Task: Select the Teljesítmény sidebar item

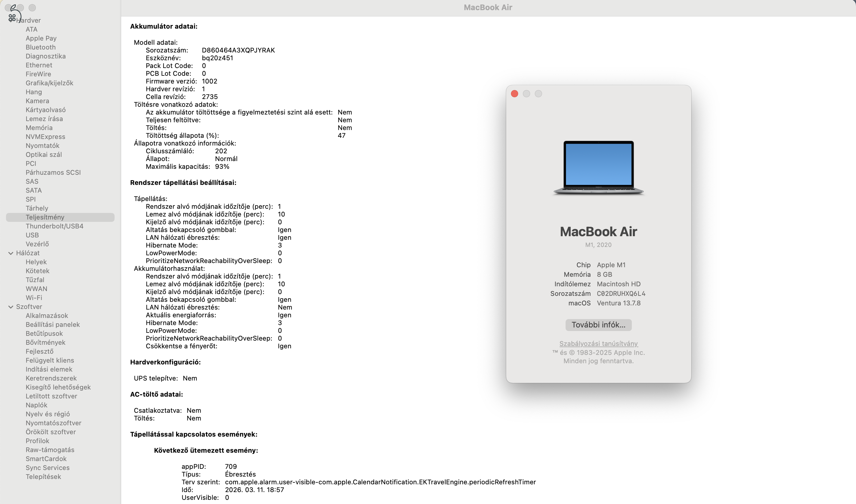Action: [x=45, y=217]
